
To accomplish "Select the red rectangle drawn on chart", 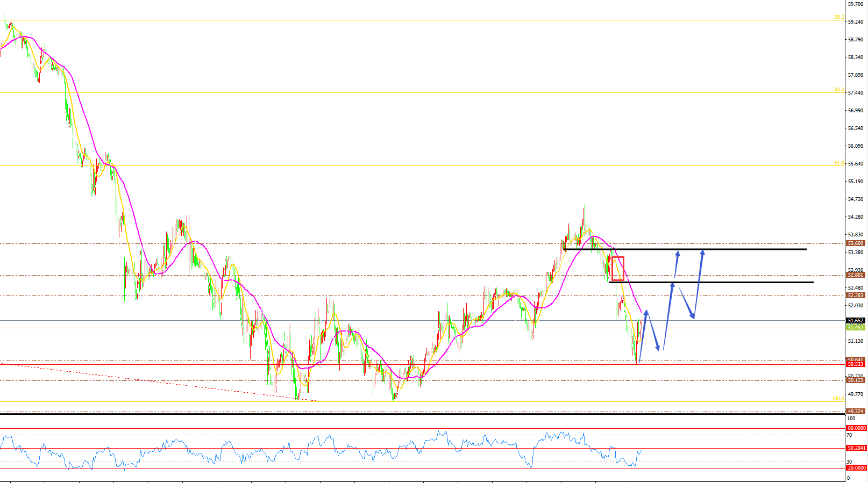I will pyautogui.click(x=618, y=269).
